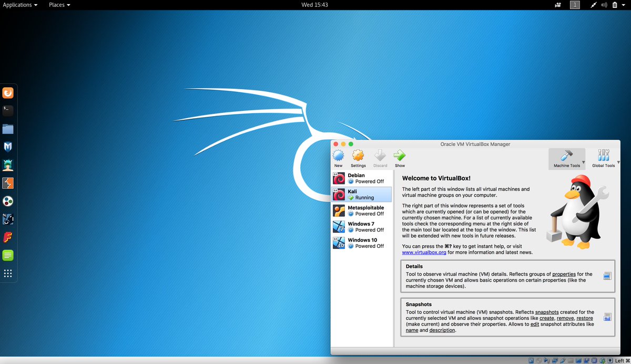The image size is (631, 364).
Task: Select the Debian virtual machine
Action: click(362, 178)
